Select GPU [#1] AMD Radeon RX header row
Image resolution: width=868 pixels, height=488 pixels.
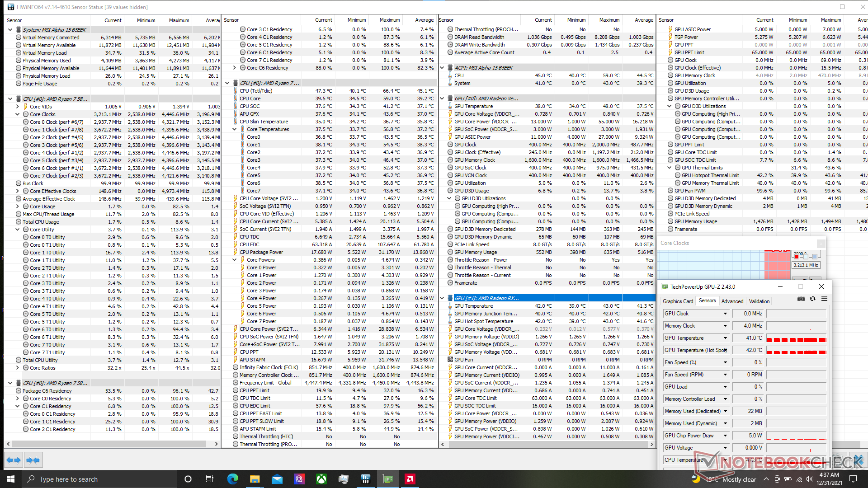[486, 298]
